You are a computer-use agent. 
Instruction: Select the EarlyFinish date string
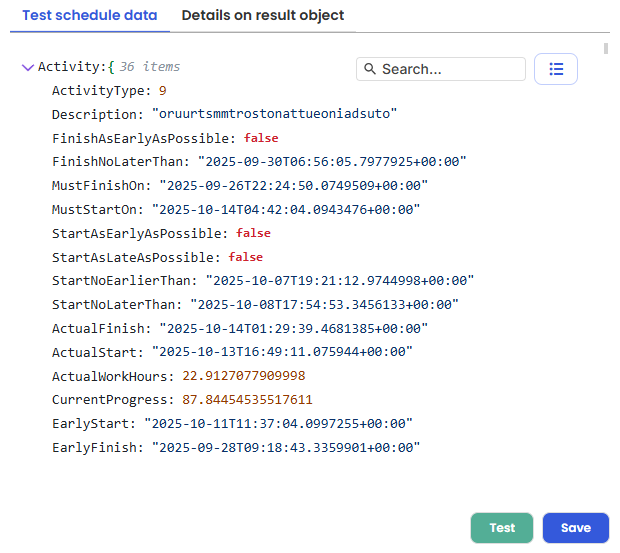pyautogui.click(x=286, y=447)
